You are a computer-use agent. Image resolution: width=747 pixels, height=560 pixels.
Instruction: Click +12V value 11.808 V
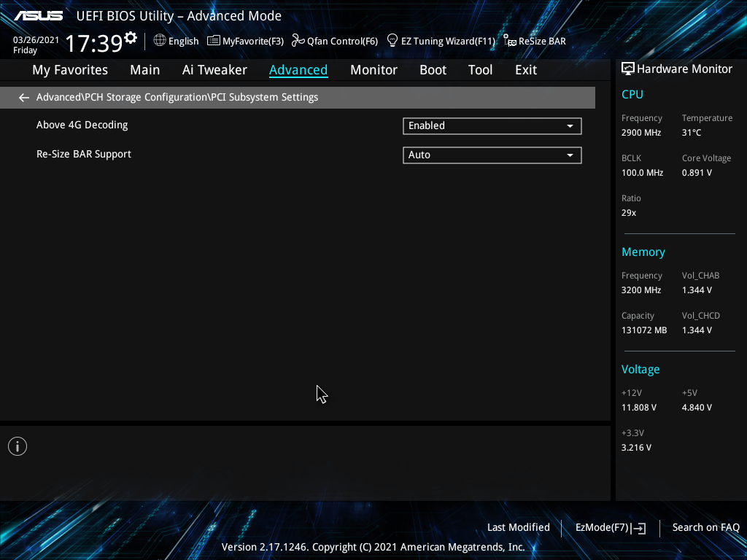click(x=639, y=408)
